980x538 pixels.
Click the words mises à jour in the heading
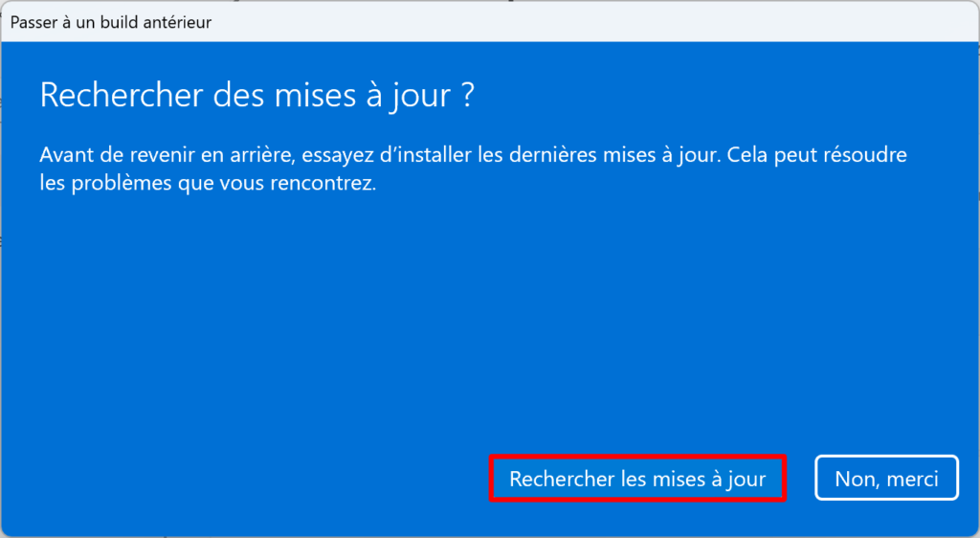point(364,96)
